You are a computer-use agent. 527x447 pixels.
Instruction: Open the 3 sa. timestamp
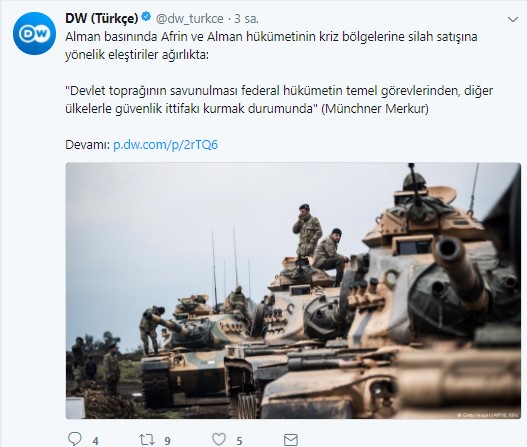(x=246, y=18)
